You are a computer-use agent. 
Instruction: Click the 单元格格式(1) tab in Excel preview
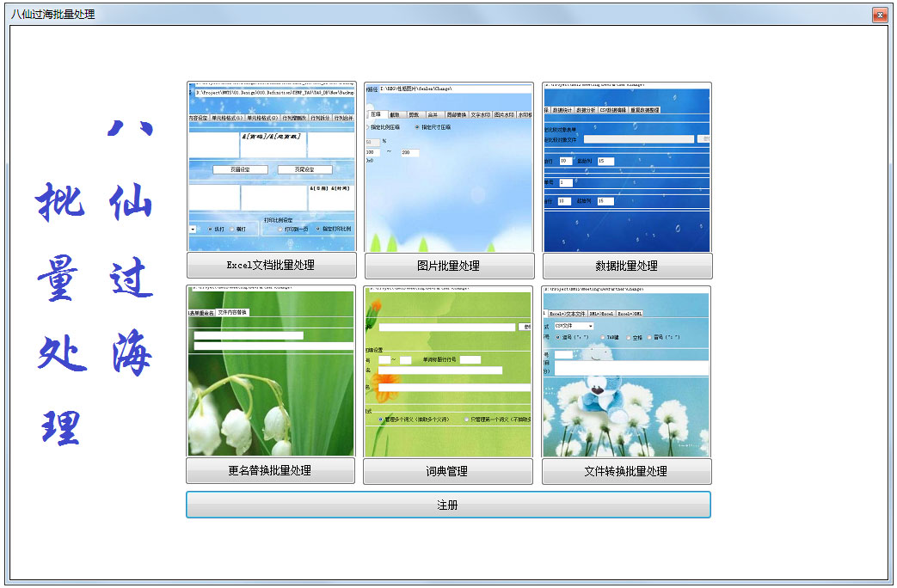[224, 117]
